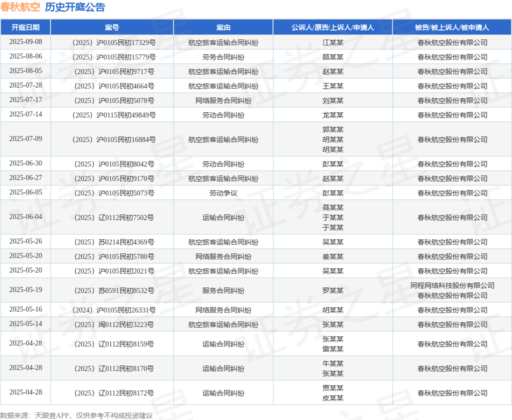Click the date 2025-07-09
Image resolution: width=512 pixels, height=420 pixels.
click(x=25, y=139)
